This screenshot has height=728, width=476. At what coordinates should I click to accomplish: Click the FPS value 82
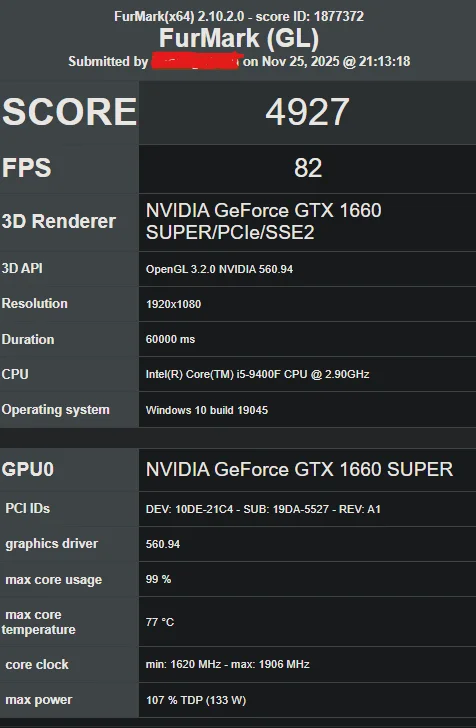307,168
